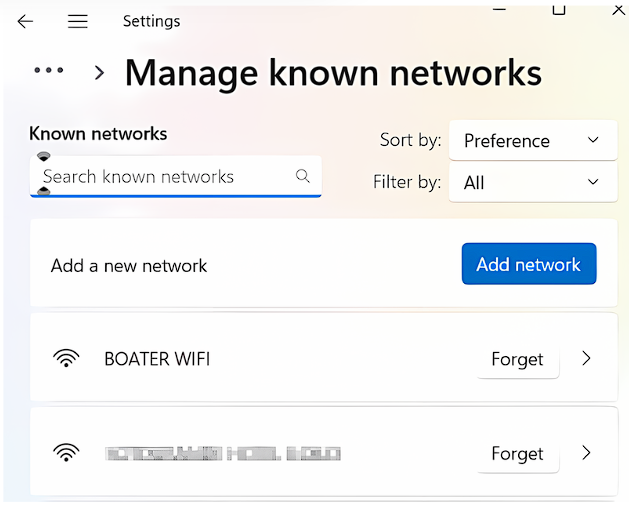Click the Wi-Fi icon of the blurred network
This screenshot has height=506, width=629.
(x=66, y=453)
